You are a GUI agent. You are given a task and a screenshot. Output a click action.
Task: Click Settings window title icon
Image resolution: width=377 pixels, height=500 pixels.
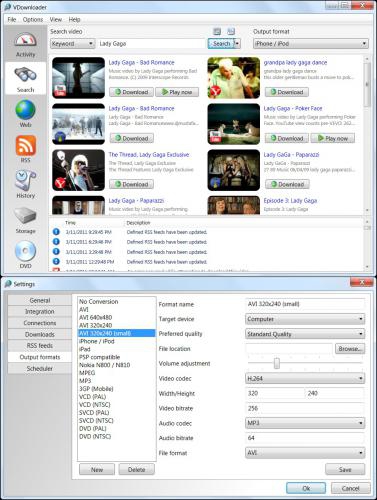pos(8,284)
